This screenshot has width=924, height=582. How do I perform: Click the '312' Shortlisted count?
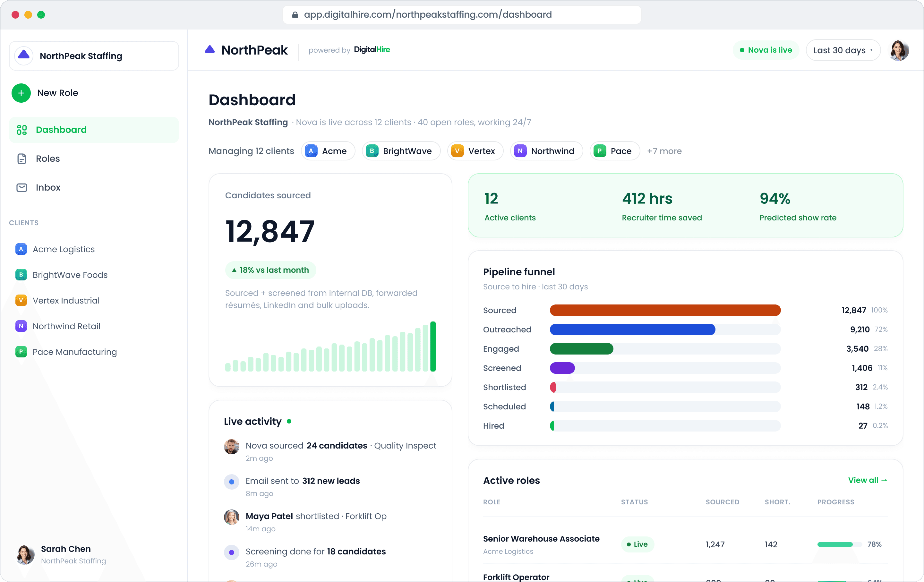pos(861,387)
